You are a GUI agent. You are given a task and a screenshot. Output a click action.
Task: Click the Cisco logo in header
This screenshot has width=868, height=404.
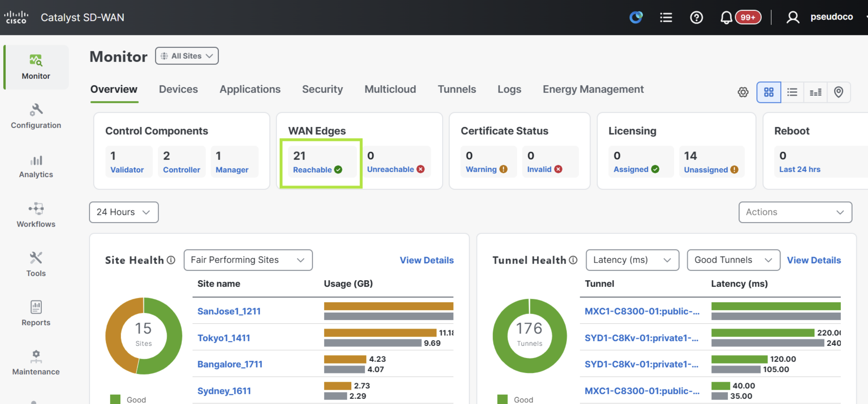pyautogui.click(x=16, y=17)
